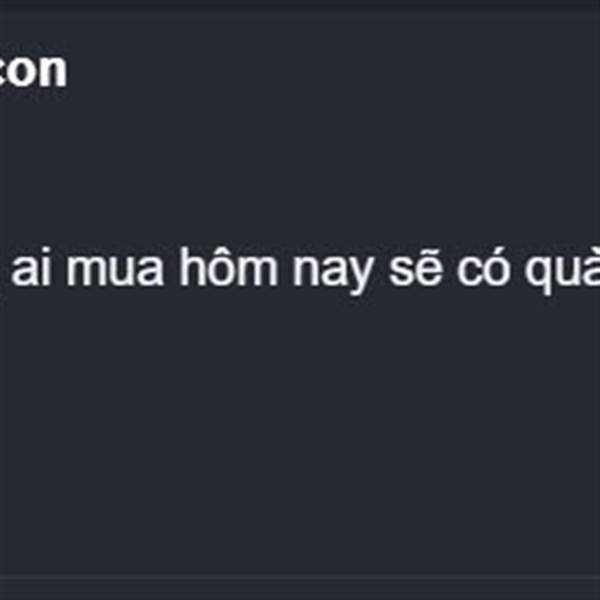Image resolution: width=600 pixels, height=600 pixels.
Task: Click the letter 's' in 'sẽ'
Action: click(x=402, y=272)
